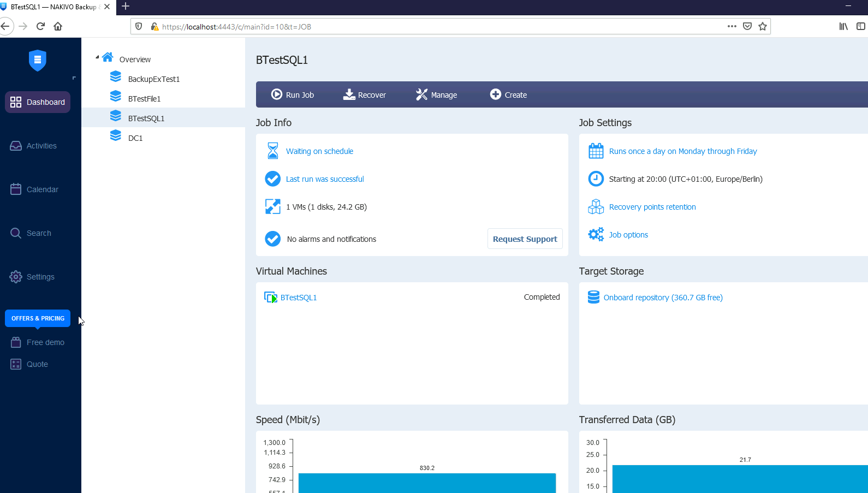Screen dimensions: 868x493
Task: Open the browser library icon
Action: (843, 26)
